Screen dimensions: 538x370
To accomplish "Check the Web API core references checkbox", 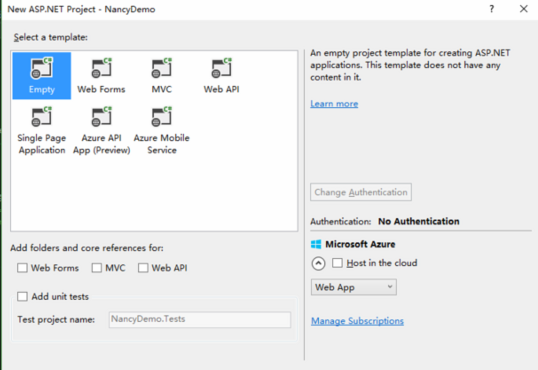I will point(143,268).
